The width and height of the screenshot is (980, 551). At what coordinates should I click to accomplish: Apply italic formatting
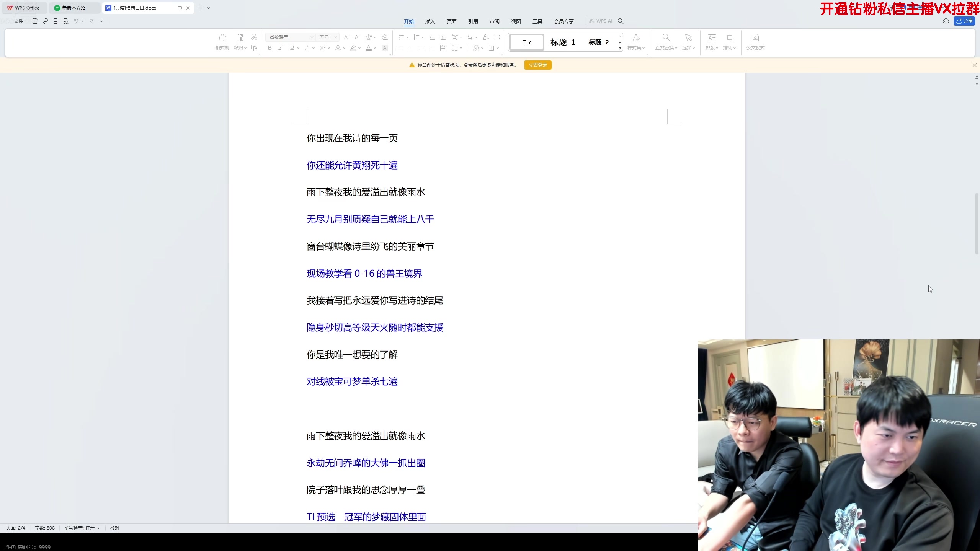click(280, 48)
